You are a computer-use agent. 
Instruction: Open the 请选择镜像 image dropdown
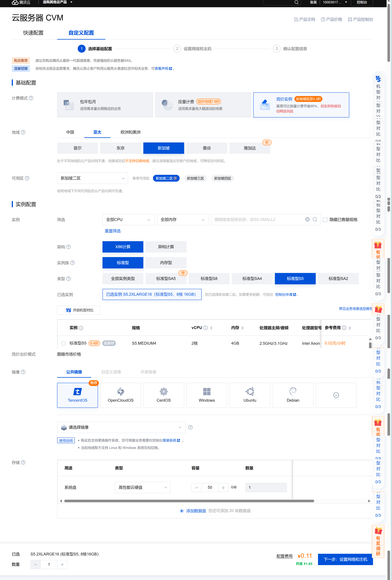(x=121, y=427)
